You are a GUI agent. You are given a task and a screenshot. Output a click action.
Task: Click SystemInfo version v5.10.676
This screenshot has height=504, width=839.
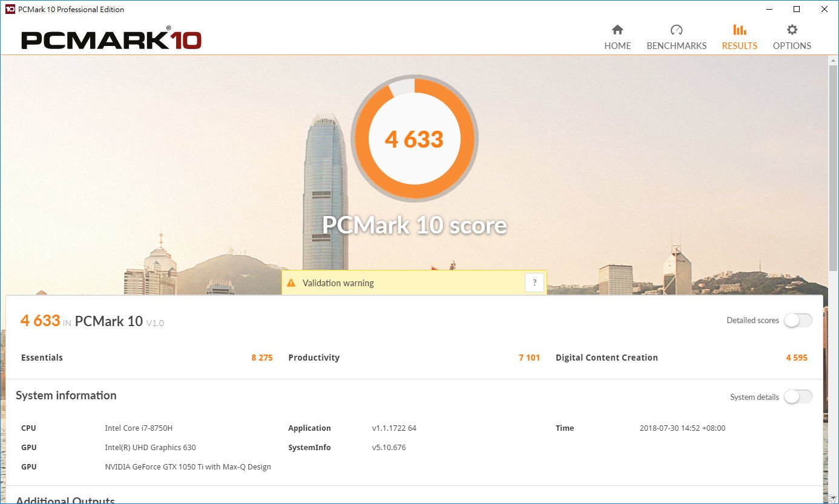[389, 447]
